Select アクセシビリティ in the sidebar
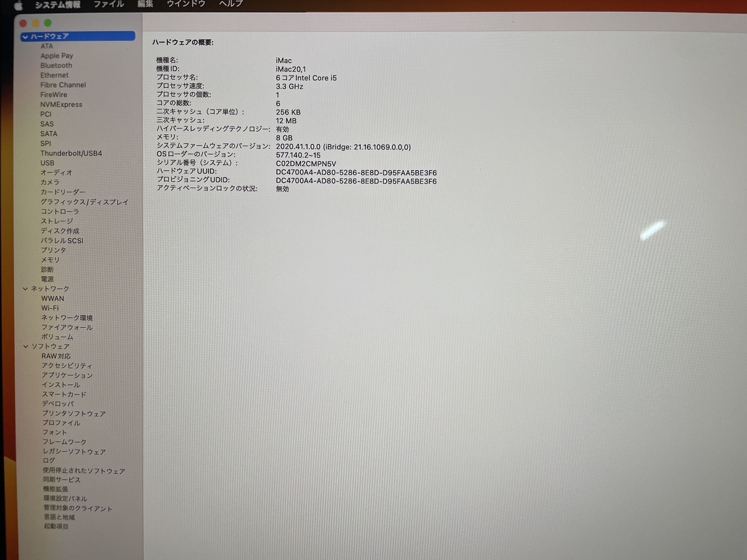The width and height of the screenshot is (747, 560). tap(67, 366)
